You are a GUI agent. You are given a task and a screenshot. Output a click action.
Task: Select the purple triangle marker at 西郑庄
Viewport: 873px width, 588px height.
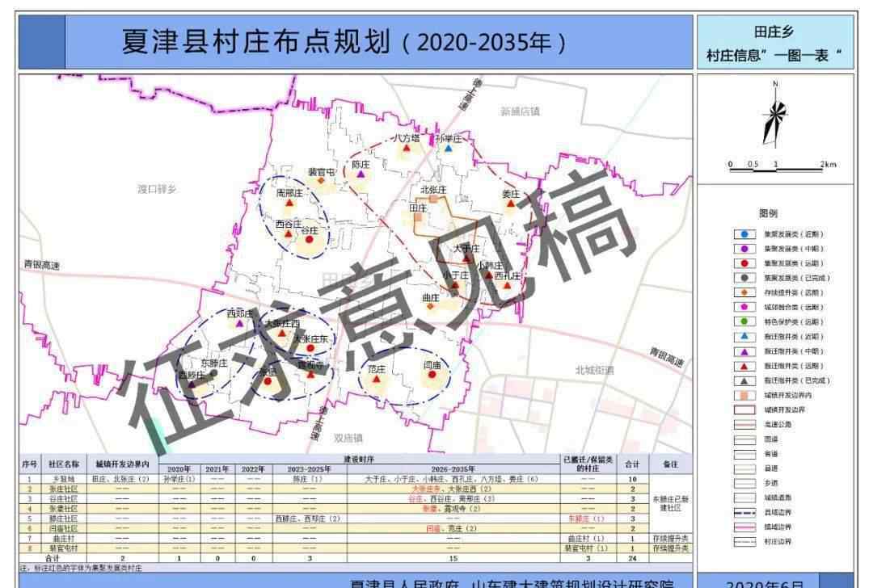(239, 323)
